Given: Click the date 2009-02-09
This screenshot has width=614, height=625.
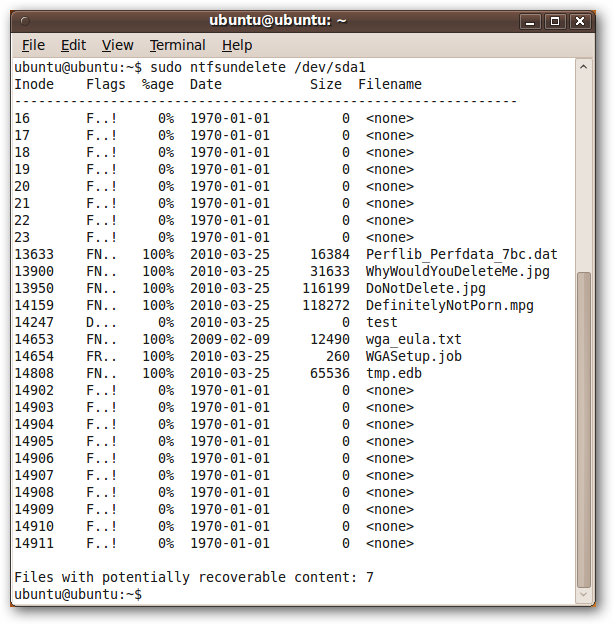Looking at the screenshot, I should point(230,339).
